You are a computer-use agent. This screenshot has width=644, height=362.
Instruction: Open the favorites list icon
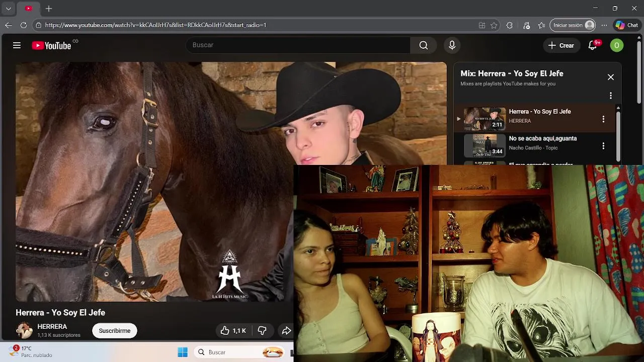tap(541, 25)
